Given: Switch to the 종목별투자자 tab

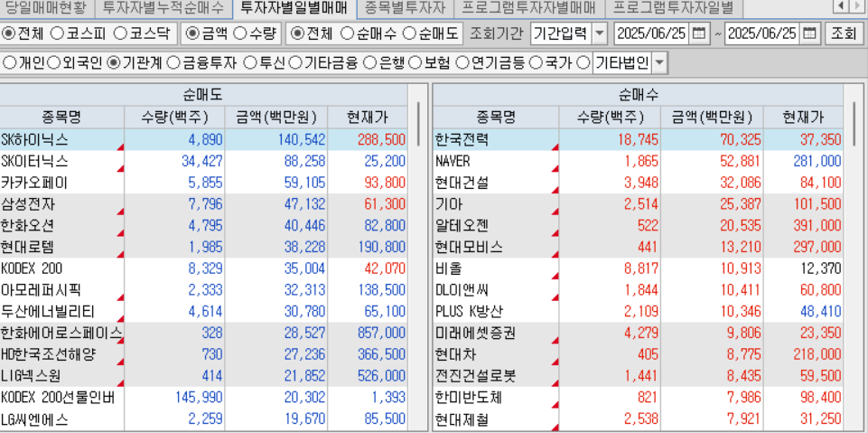Looking at the screenshot, I should [x=405, y=7].
